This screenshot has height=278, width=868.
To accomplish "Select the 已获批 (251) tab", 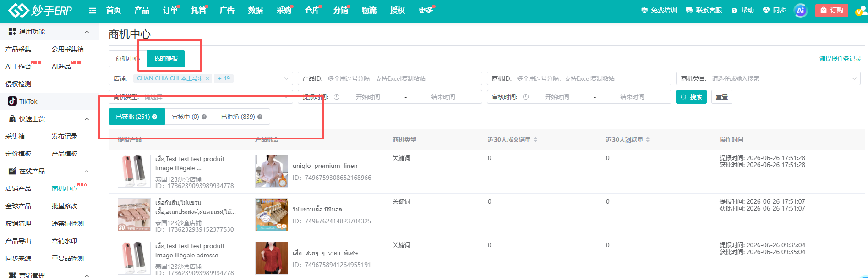I will (x=136, y=117).
